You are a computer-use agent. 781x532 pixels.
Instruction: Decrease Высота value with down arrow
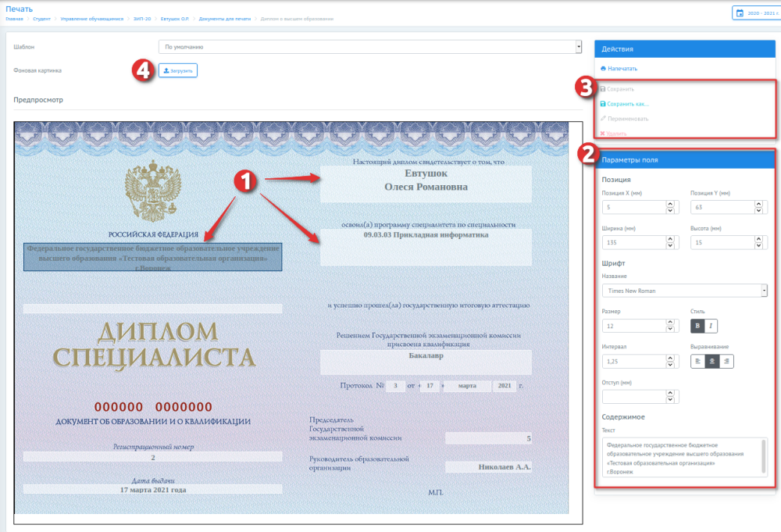tap(758, 246)
